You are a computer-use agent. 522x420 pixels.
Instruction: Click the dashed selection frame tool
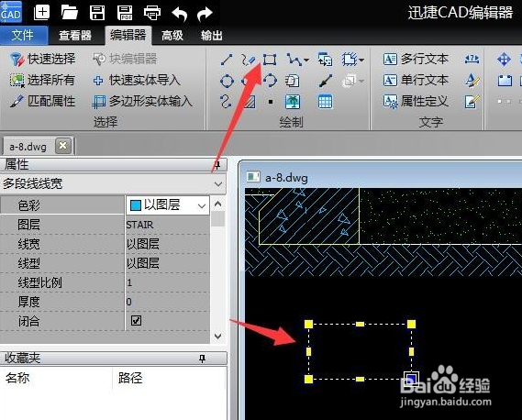click(x=350, y=60)
